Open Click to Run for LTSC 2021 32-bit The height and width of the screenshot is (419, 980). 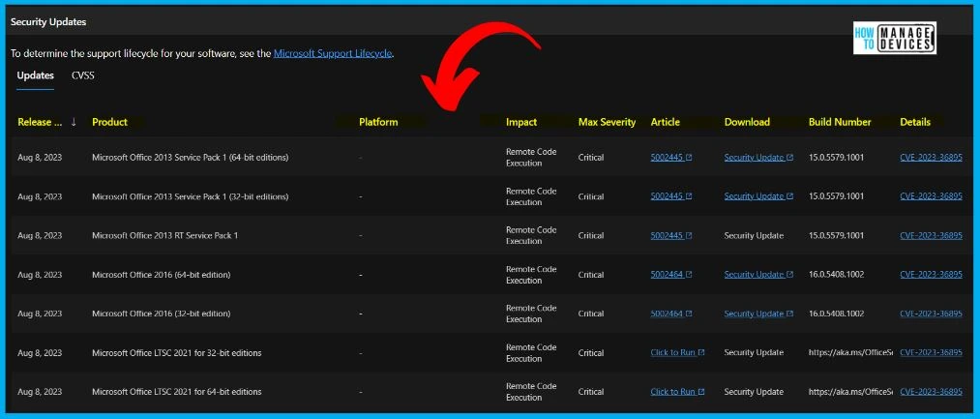tap(677, 352)
